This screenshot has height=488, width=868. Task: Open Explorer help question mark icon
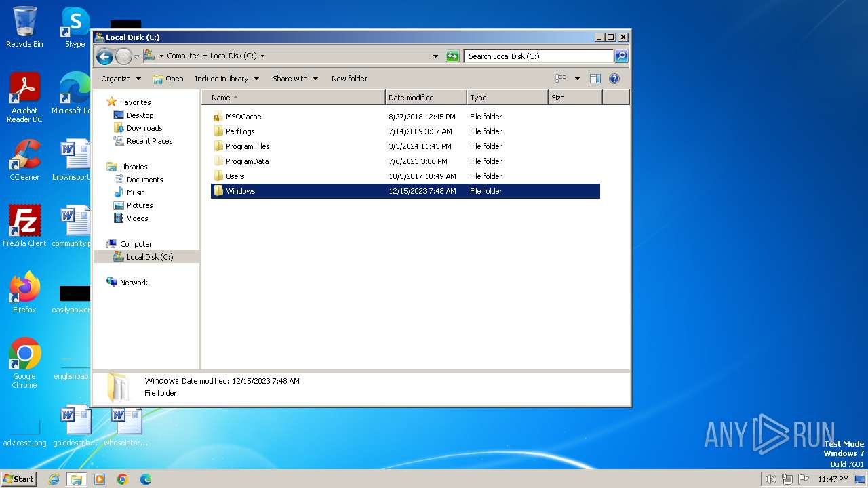(614, 79)
